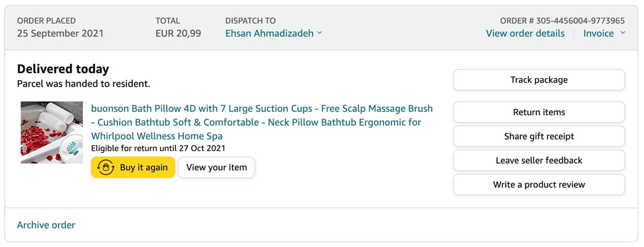
Task: Click Write a product review
Action: click(x=539, y=185)
